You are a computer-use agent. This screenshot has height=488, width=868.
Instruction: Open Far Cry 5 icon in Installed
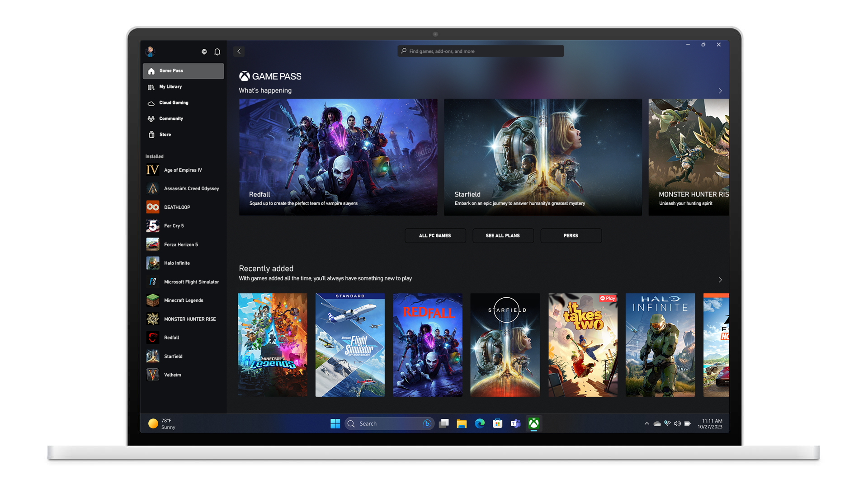(x=153, y=225)
